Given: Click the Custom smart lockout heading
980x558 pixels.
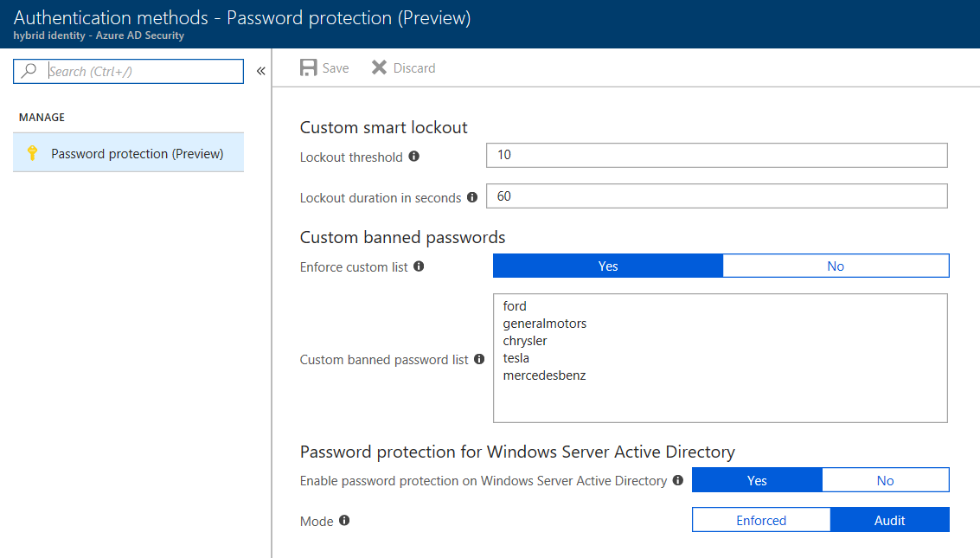Looking at the screenshot, I should pos(384,127).
